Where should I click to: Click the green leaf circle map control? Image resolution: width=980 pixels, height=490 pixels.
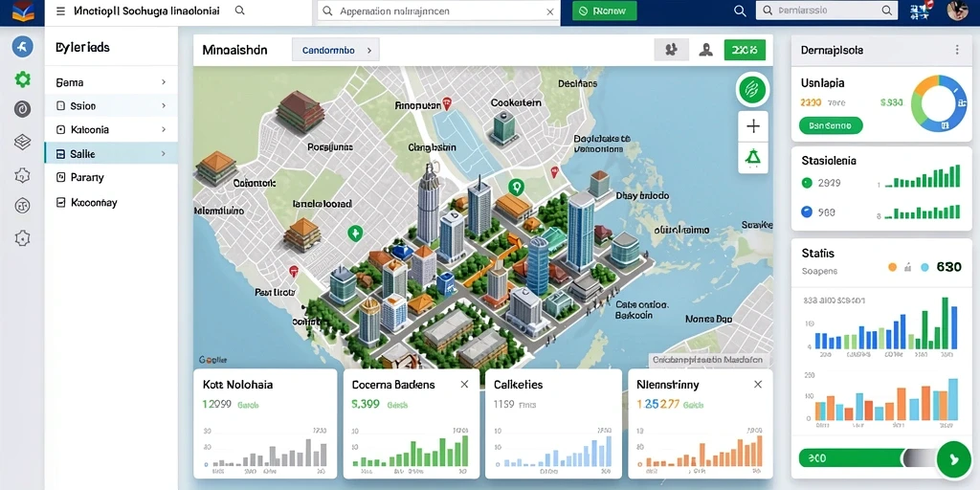click(x=752, y=89)
